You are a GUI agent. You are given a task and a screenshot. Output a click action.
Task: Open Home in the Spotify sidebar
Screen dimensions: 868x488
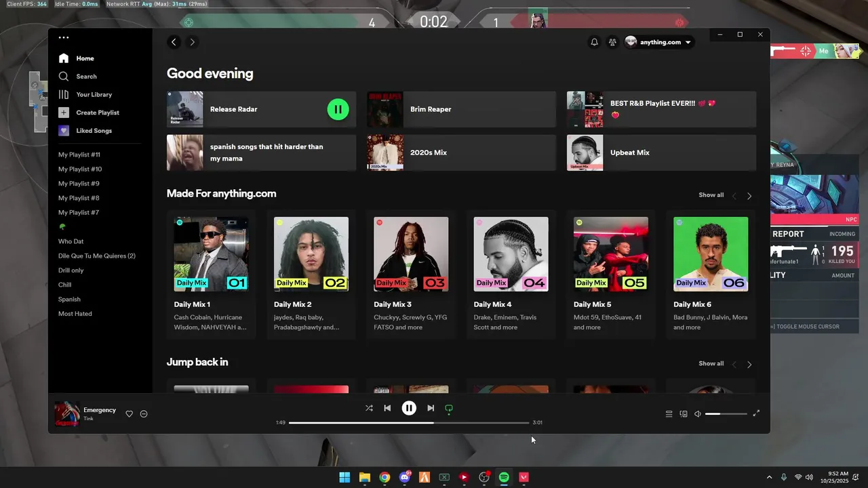coord(76,58)
